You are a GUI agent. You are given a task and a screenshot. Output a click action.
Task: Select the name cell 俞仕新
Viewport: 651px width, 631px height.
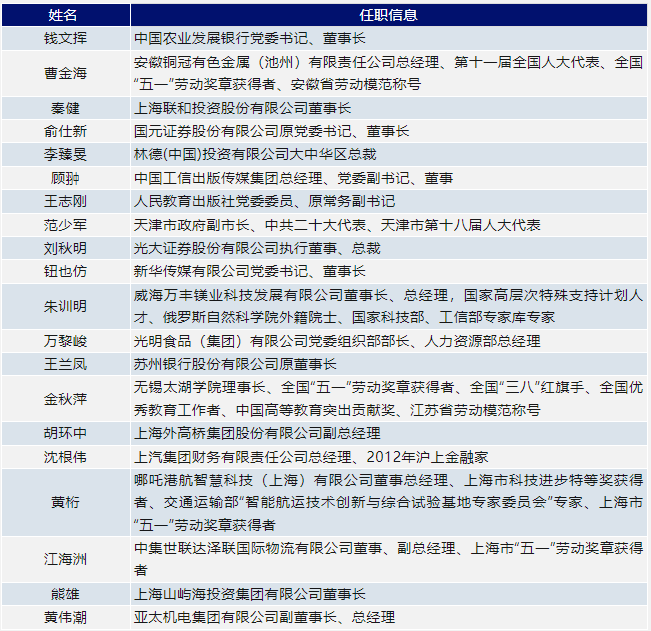tap(66, 132)
